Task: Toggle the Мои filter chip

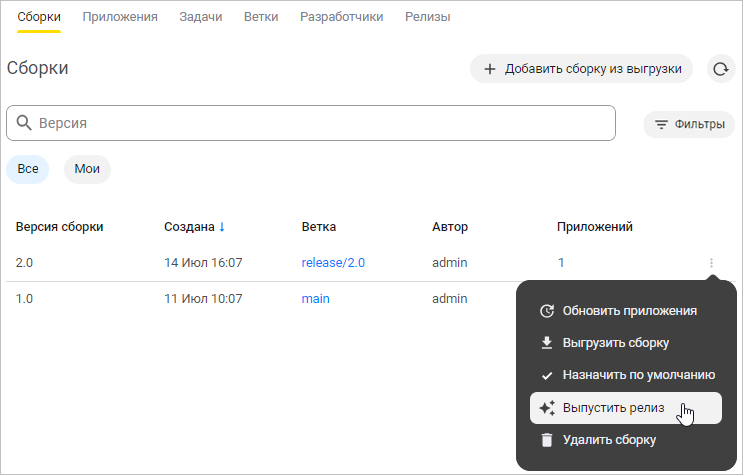Action: [x=87, y=169]
